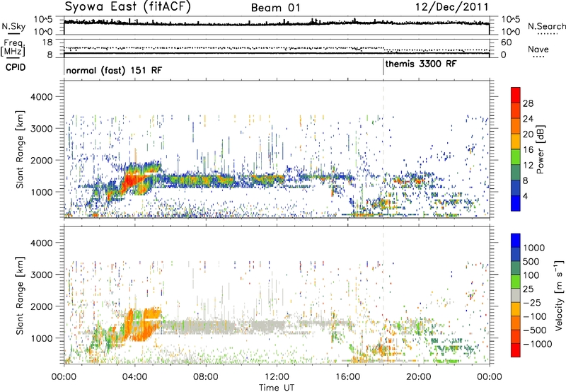Click the '1000' Velocity colorbar value
Viewport: 566px width, 392px height.
(x=534, y=248)
